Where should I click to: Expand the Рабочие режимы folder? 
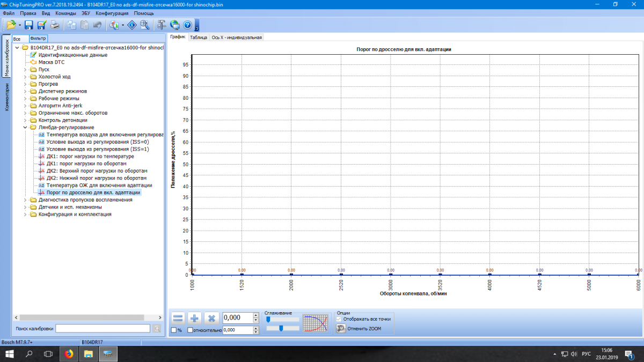pos(25,99)
